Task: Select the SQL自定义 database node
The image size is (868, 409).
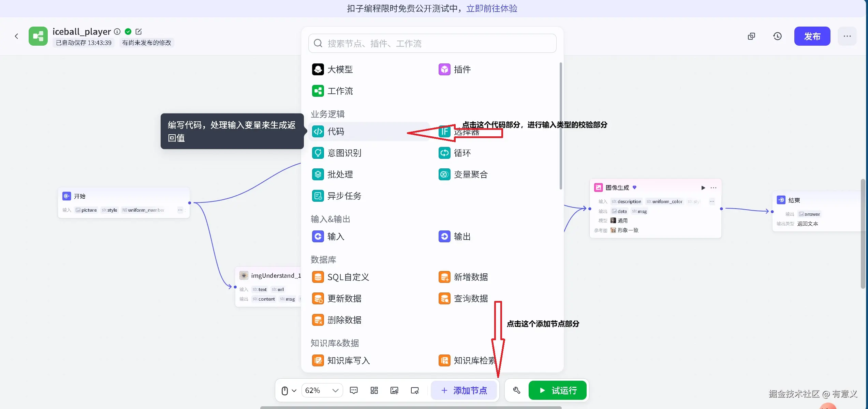Action: (x=348, y=277)
